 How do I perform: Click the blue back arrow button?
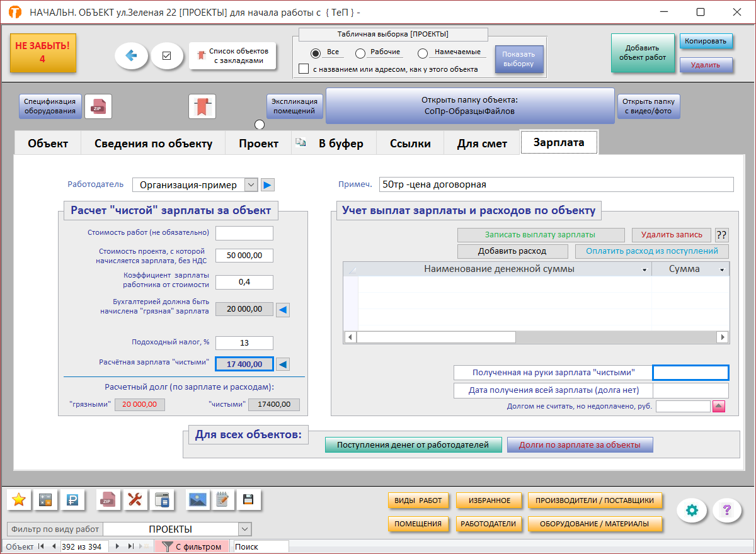131,55
